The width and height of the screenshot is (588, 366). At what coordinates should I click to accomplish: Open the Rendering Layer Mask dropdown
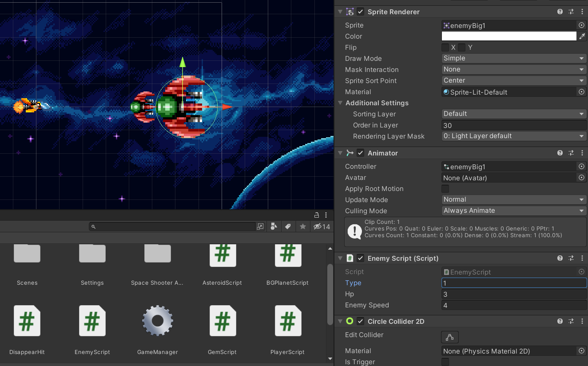point(514,136)
